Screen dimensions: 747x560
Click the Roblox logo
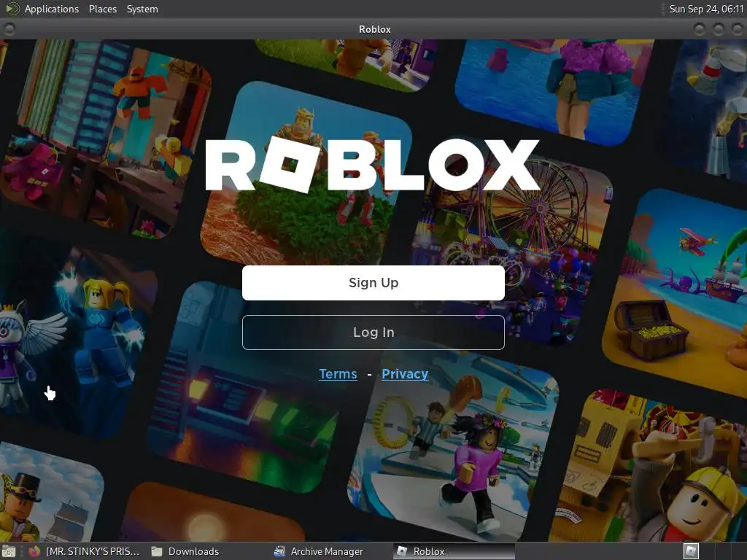(x=373, y=165)
